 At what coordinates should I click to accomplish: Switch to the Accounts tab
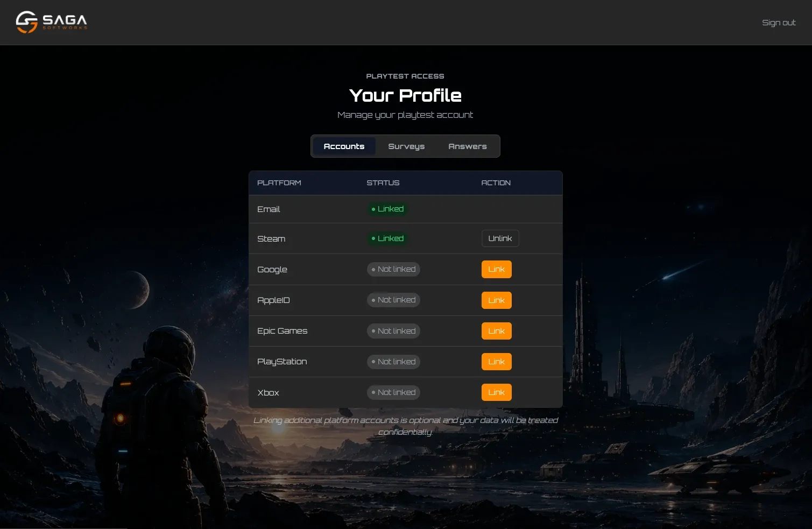coord(344,146)
